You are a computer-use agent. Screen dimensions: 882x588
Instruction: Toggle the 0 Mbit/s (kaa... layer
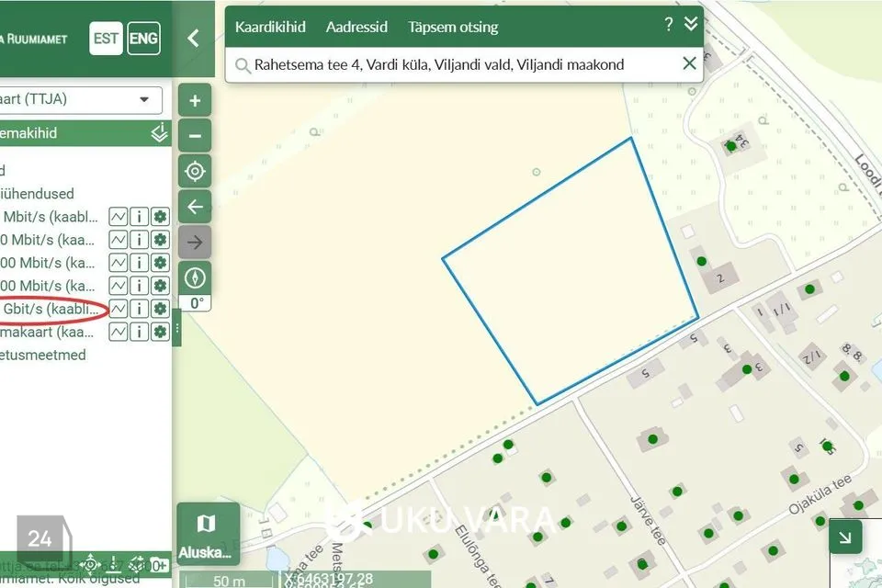point(47,240)
